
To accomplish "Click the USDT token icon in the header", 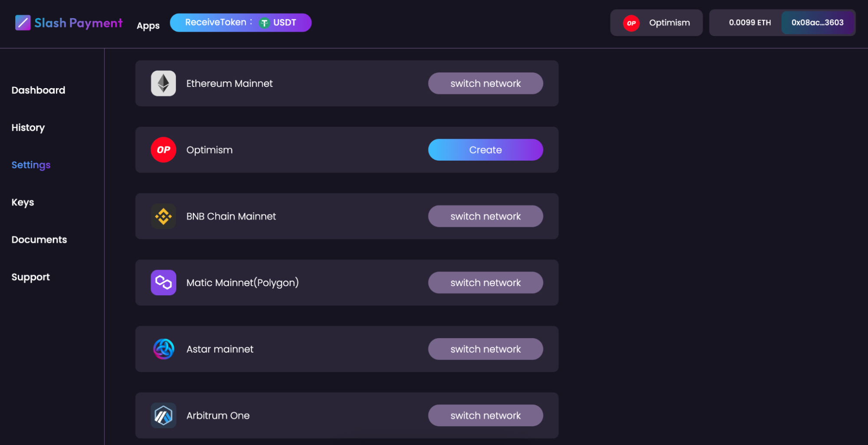I will 264,23.
